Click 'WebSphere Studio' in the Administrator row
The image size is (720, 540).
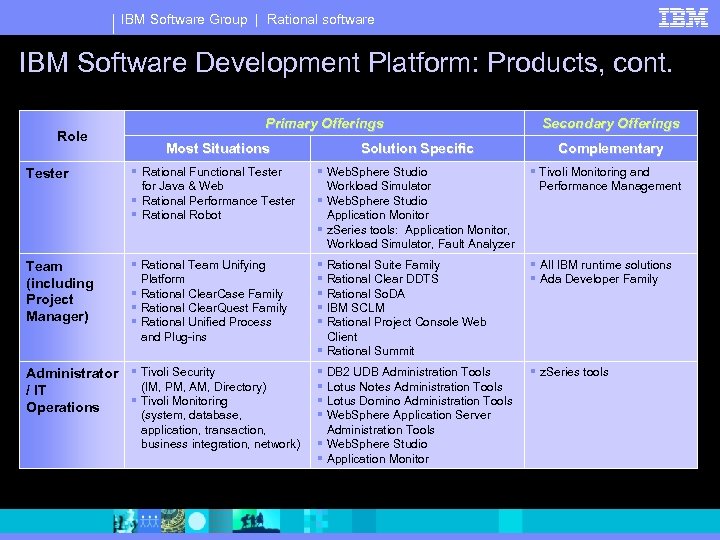pyautogui.click(x=377, y=444)
